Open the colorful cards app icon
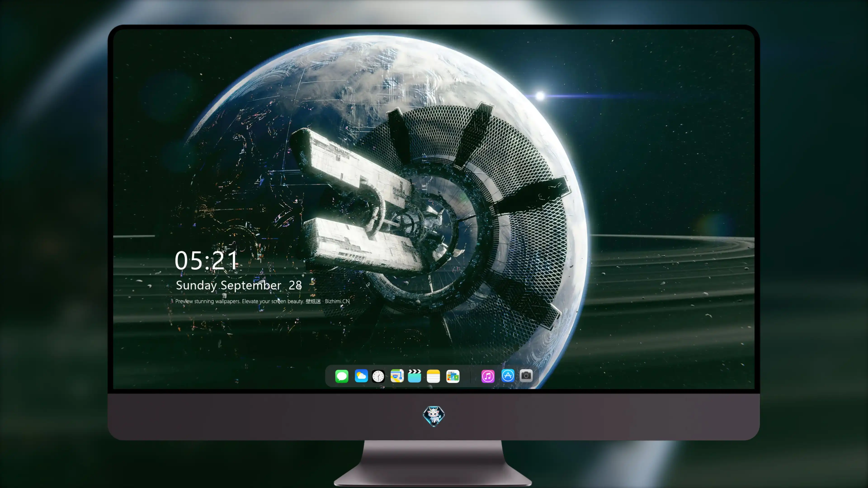The image size is (868, 488). pos(453,376)
